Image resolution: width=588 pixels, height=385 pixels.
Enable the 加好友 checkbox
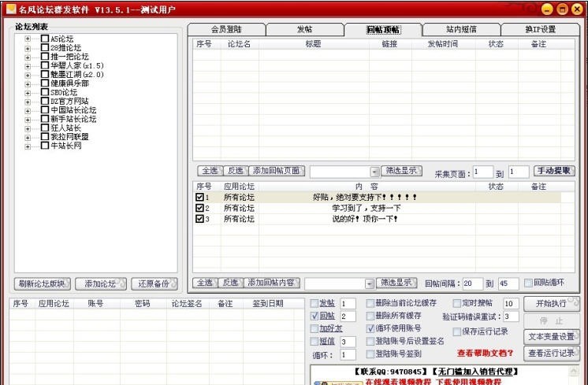(314, 329)
